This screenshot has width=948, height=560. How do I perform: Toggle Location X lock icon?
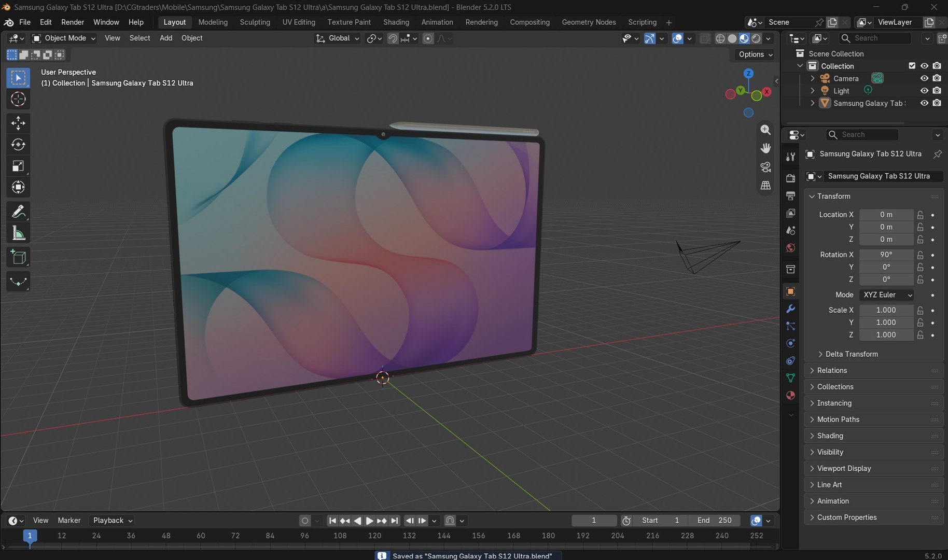point(920,215)
